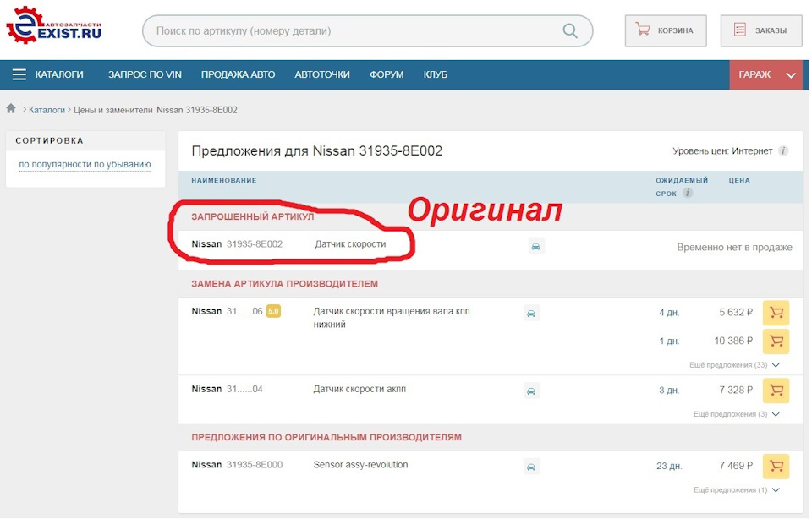Click the EXIST.RU logo

click(54, 25)
